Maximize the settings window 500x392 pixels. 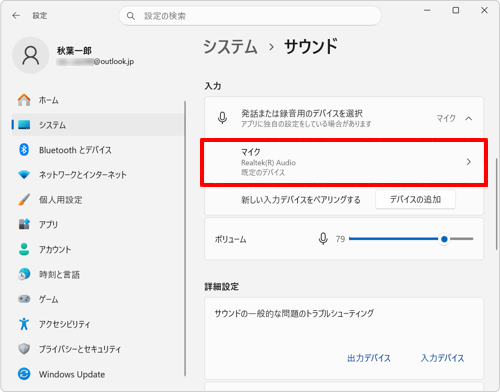coord(455,10)
